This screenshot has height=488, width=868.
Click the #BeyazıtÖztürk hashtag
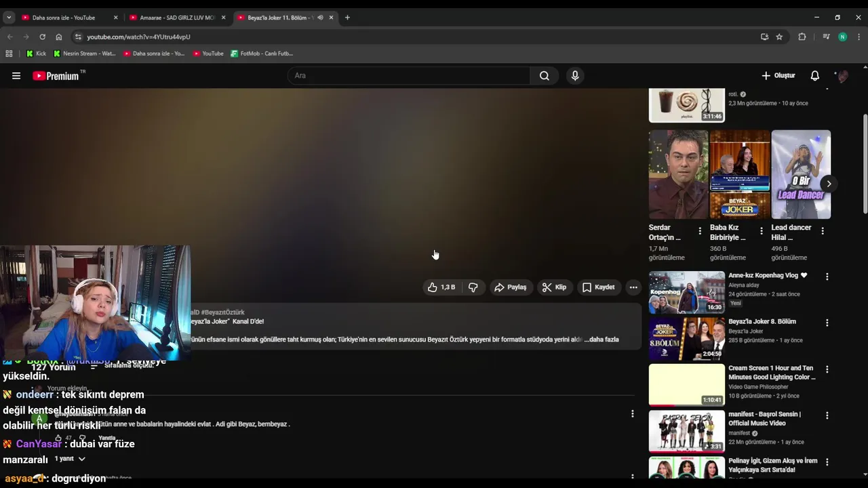(222, 312)
